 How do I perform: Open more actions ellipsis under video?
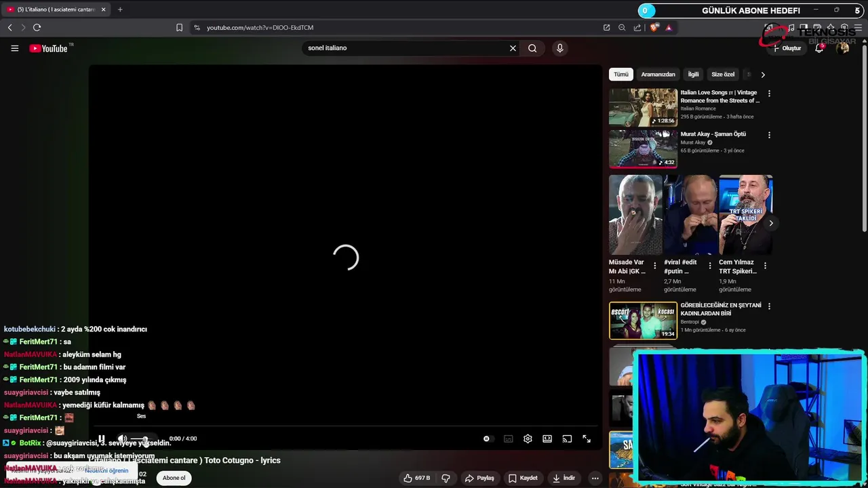pos(595,478)
